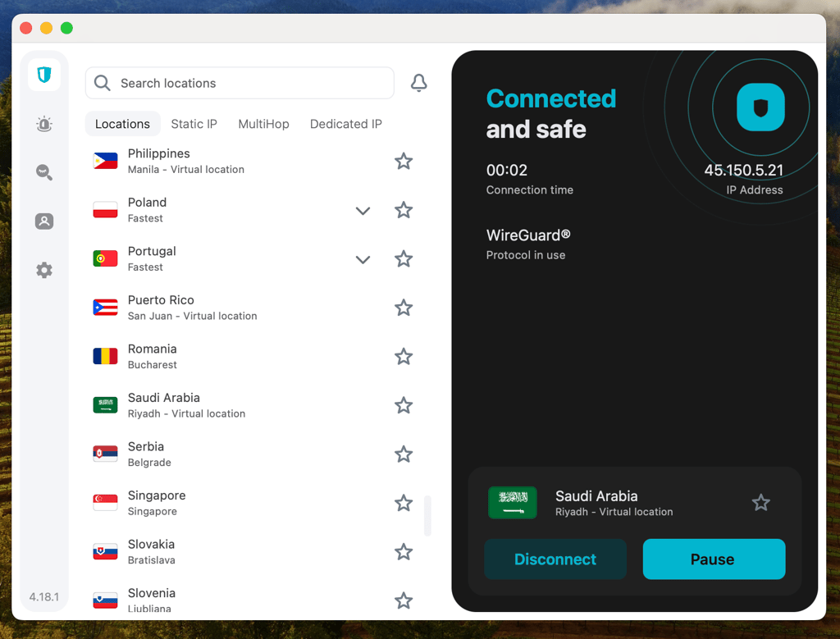Favorite Romania with its star

404,356
